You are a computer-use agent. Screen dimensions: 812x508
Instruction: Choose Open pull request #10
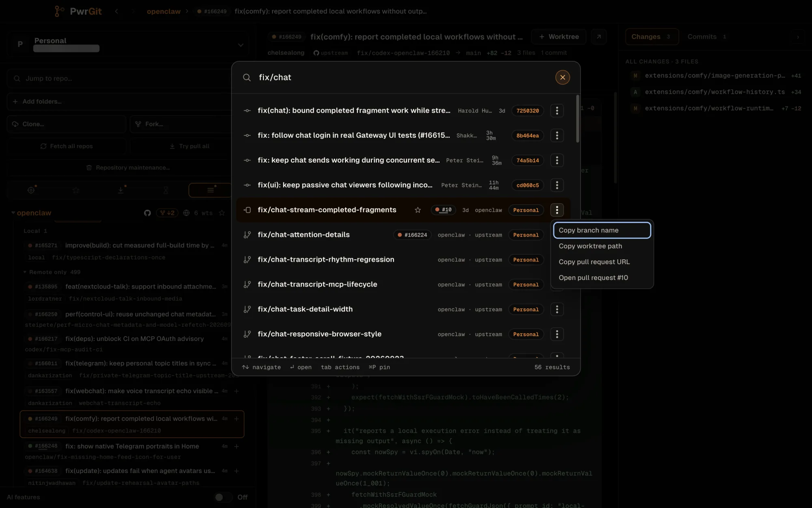pyautogui.click(x=602, y=278)
